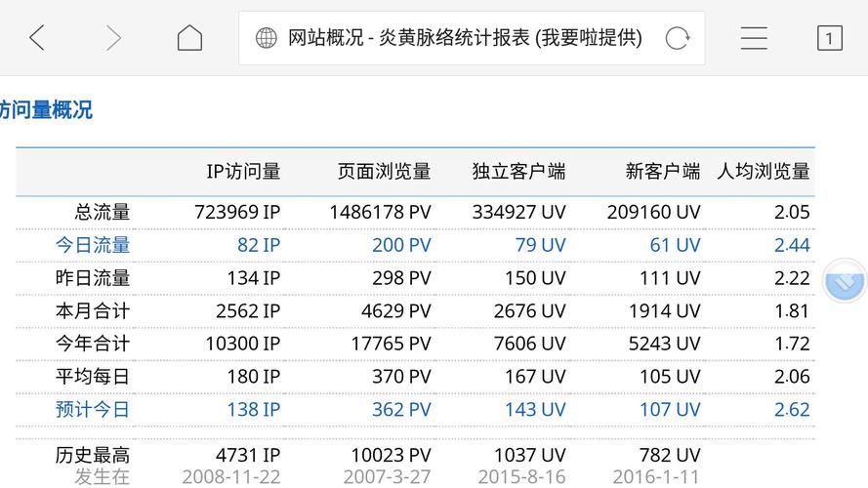Viewport: 868px width, 488px height.
Task: Select the 今年合计 row label
Action: 93,344
